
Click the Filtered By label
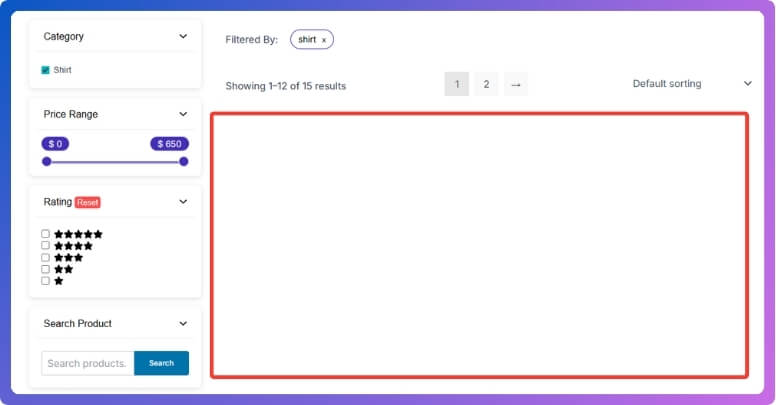coord(251,40)
